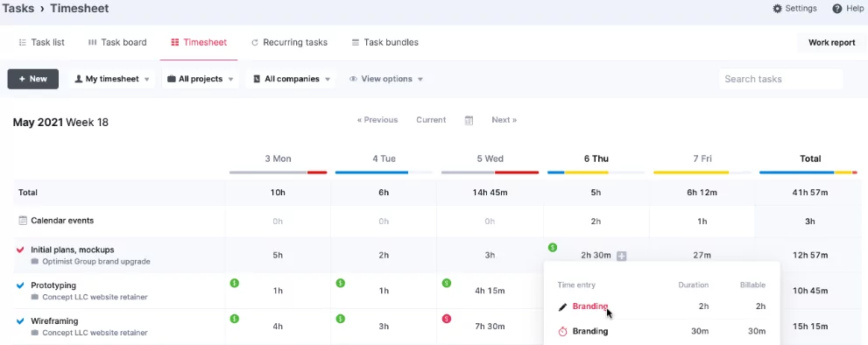
Task: Expand the All projects dropdown
Action: 201,79
